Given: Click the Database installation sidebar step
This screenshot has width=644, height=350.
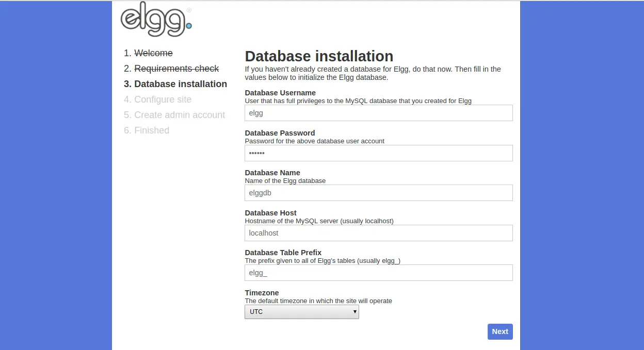Looking at the screenshot, I should [181, 84].
